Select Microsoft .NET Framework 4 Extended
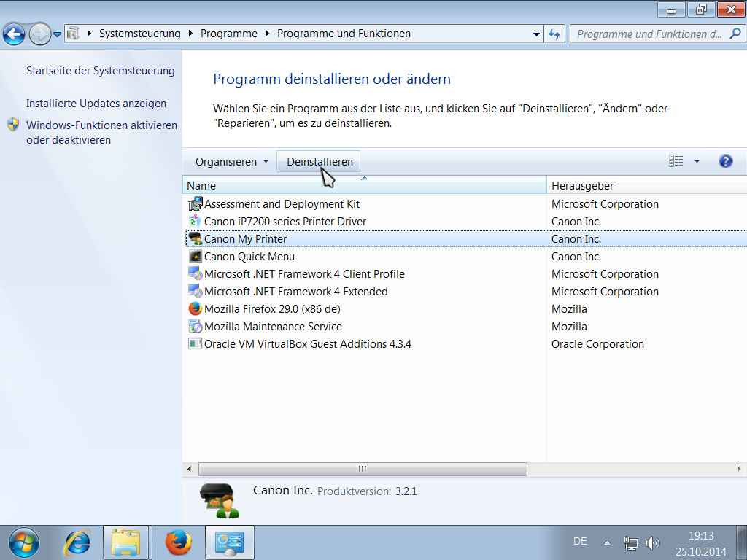 (x=296, y=292)
